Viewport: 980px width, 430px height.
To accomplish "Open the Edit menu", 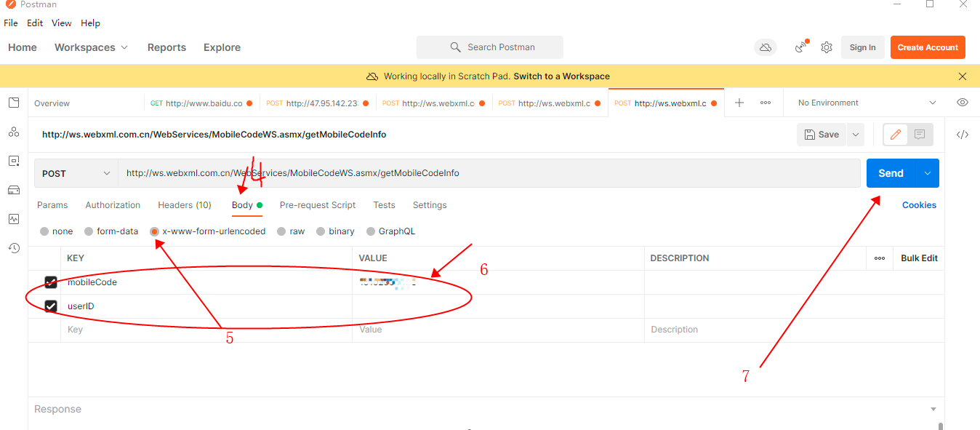I will (35, 23).
